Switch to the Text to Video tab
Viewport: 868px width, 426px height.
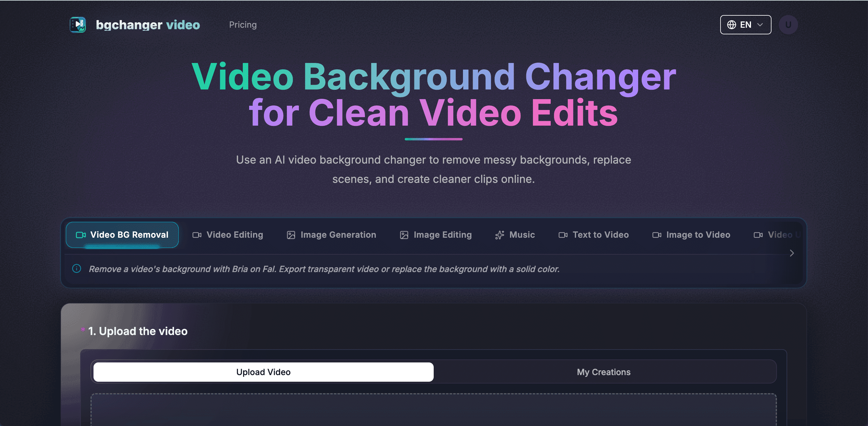(593, 235)
